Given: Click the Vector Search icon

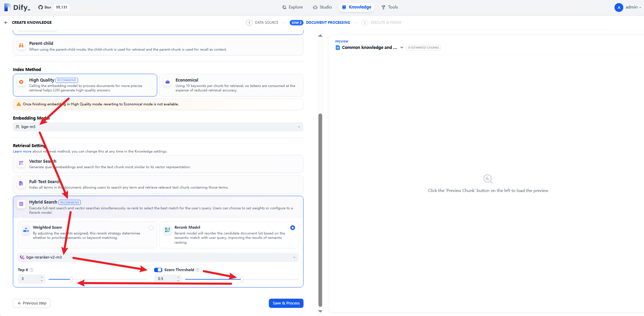Looking at the screenshot, I should (x=21, y=163).
